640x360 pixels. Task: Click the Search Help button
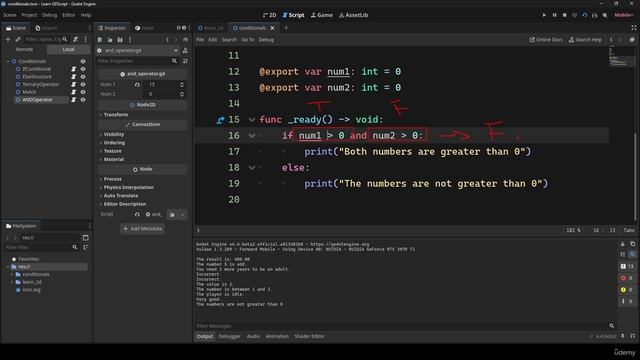coord(585,40)
